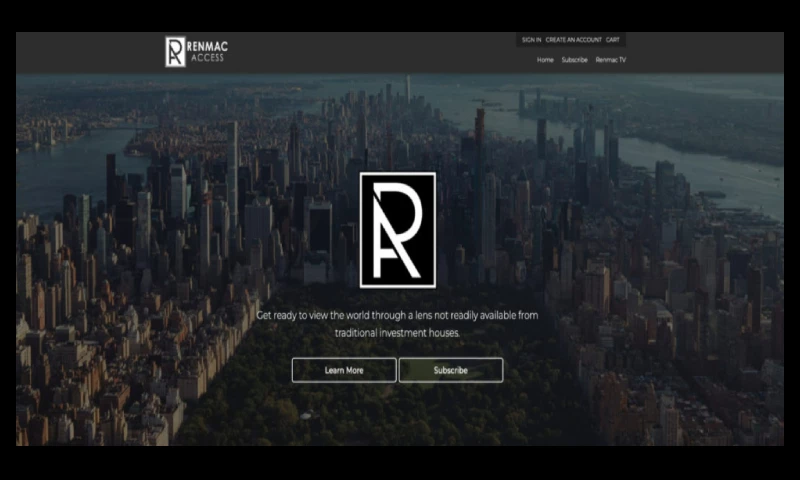
Task: Click the 'Get ready to view the world' tagline
Action: [397, 315]
